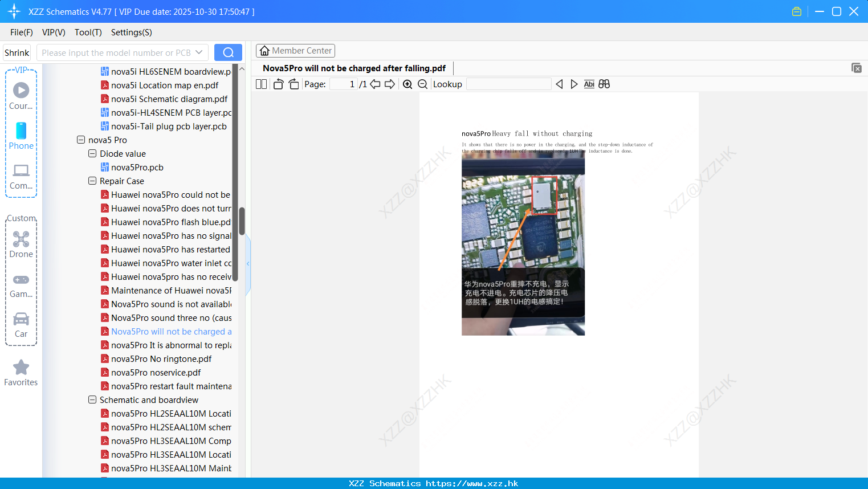This screenshot has width=868, height=489.
Task: Open nova5Pro.pcb file
Action: (x=132, y=167)
